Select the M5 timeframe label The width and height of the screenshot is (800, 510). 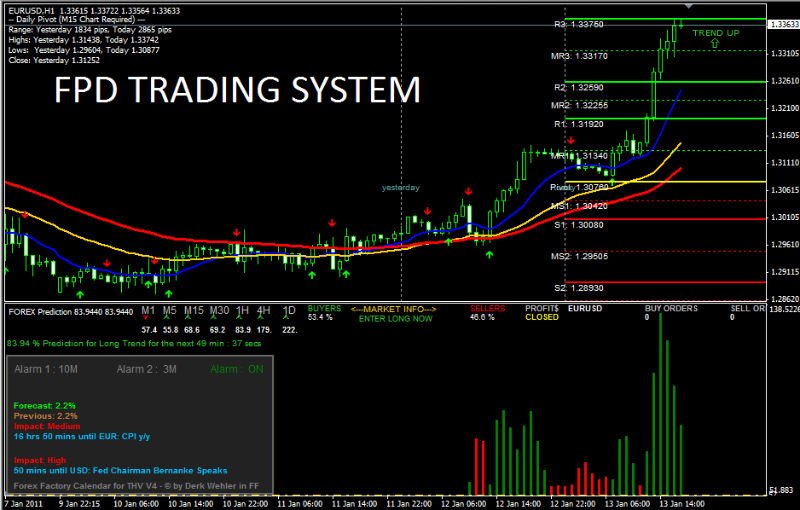pyautogui.click(x=169, y=310)
